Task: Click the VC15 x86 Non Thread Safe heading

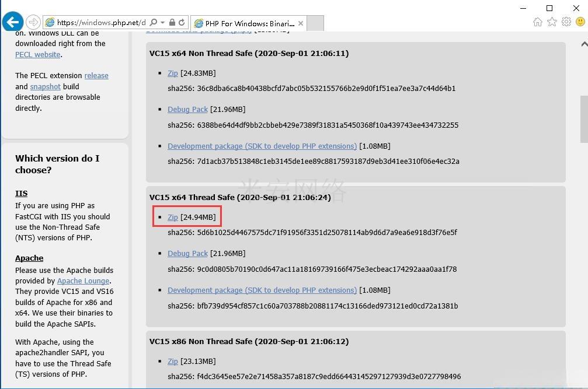Action: pos(249,341)
